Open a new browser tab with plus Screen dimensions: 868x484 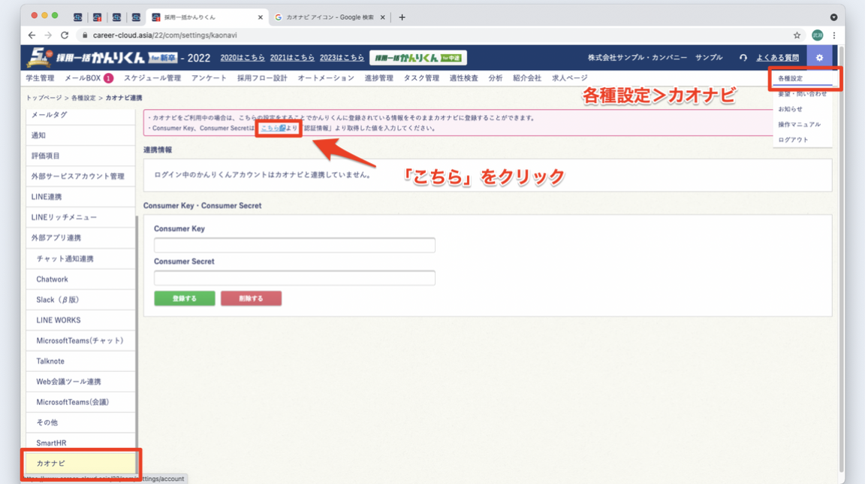pos(402,17)
